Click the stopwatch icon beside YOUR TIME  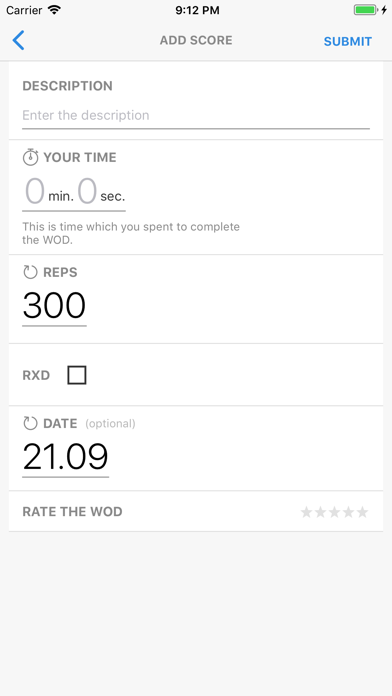coord(30,157)
